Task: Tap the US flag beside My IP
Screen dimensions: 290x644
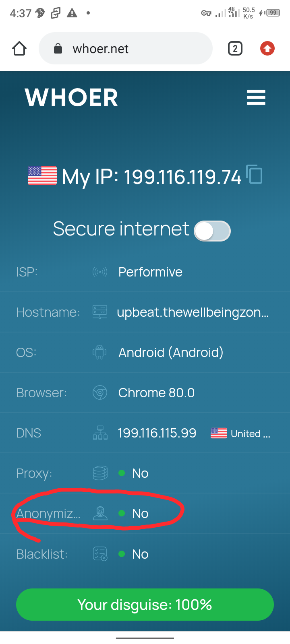Action: [42, 175]
